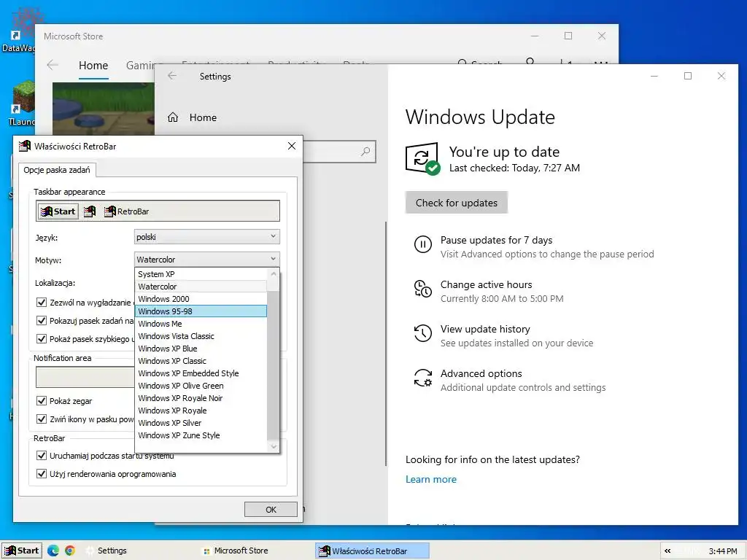Choose Windows 95-98 theme from list
Image resolution: width=747 pixels, height=560 pixels.
coord(201,311)
